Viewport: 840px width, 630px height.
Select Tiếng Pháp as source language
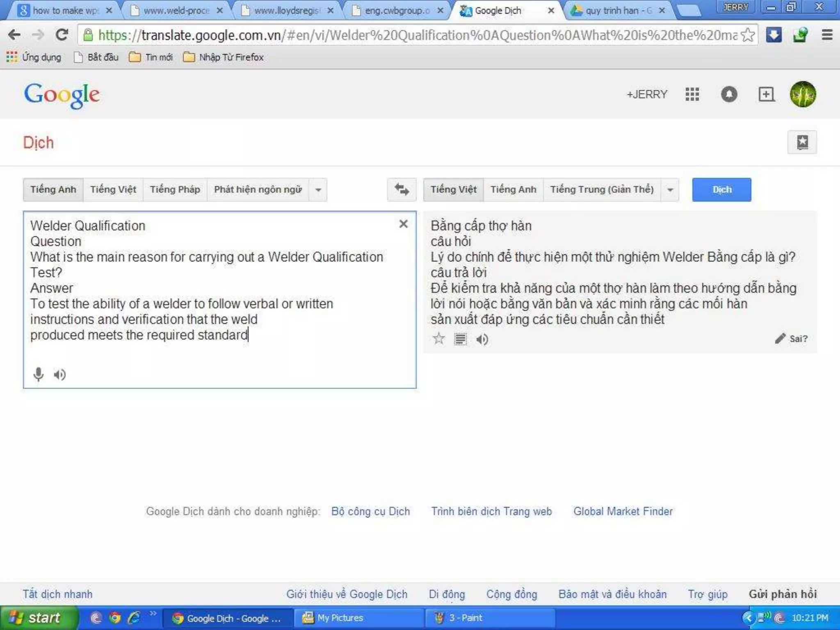[175, 189]
